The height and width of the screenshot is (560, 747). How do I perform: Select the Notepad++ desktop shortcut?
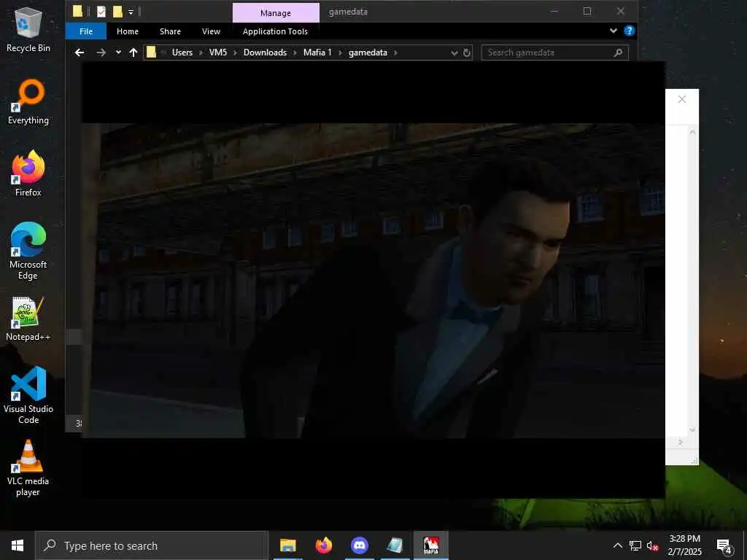[28, 319]
